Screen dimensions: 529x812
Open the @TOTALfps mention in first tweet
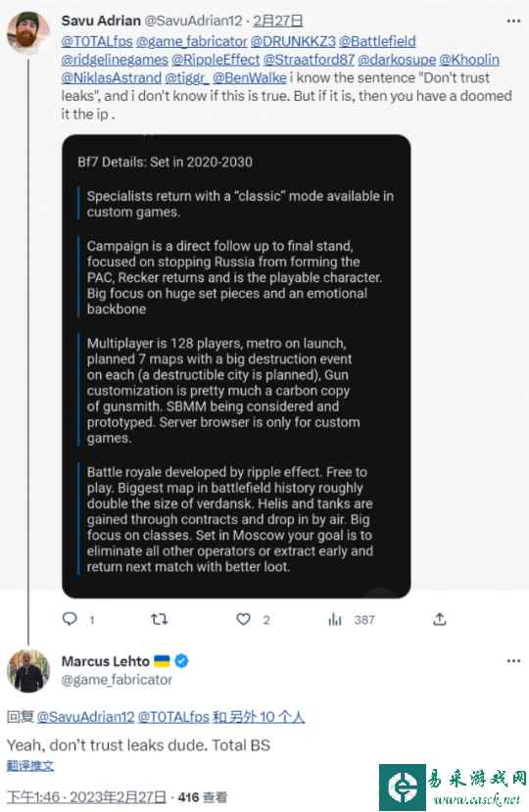tap(97, 41)
